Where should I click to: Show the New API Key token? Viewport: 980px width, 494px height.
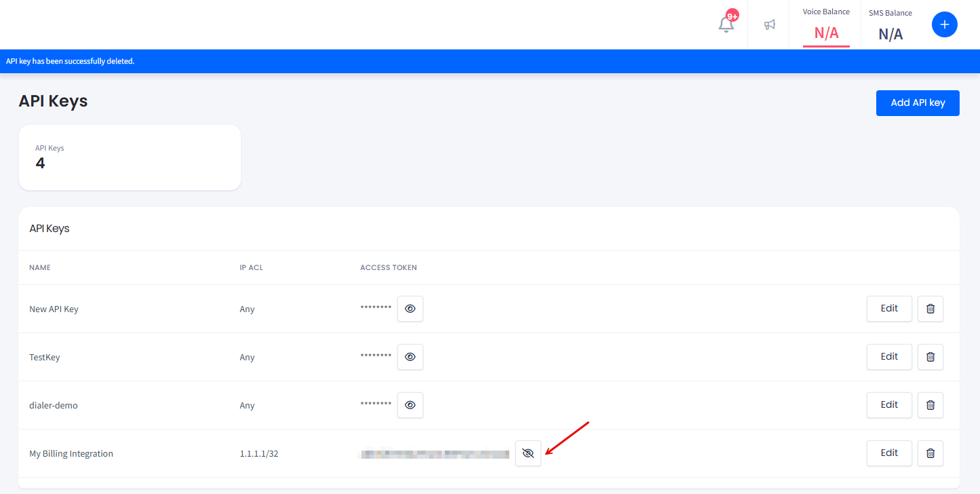point(410,309)
